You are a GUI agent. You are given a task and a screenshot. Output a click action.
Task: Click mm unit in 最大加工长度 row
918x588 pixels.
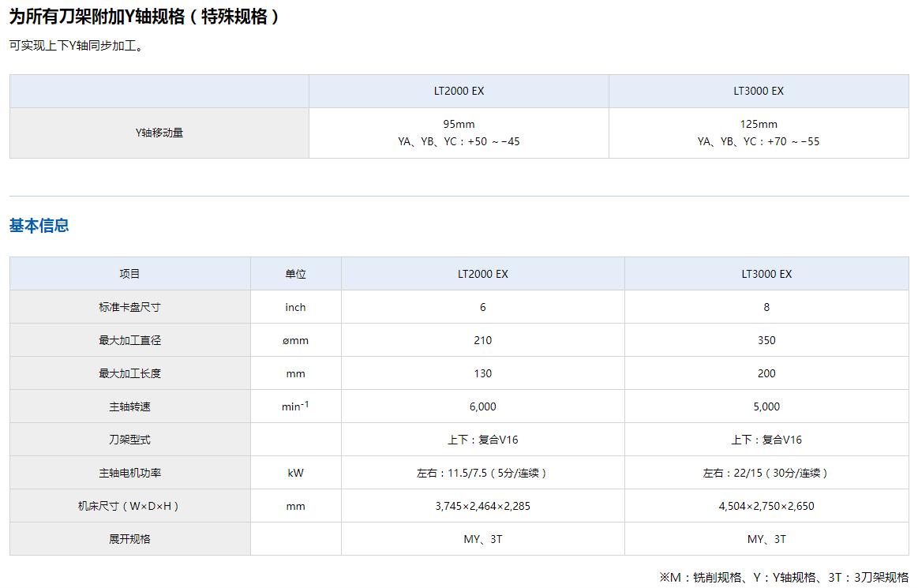pyautogui.click(x=296, y=373)
